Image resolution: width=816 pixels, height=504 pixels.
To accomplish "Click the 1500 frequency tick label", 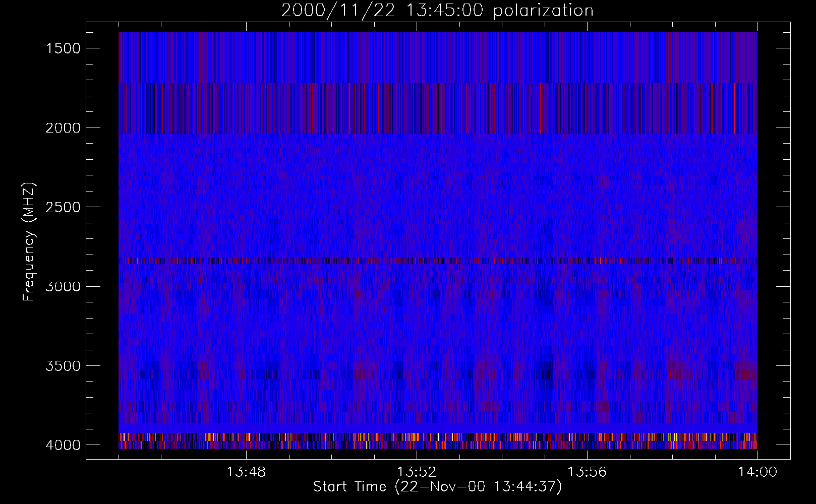I will click(63, 48).
